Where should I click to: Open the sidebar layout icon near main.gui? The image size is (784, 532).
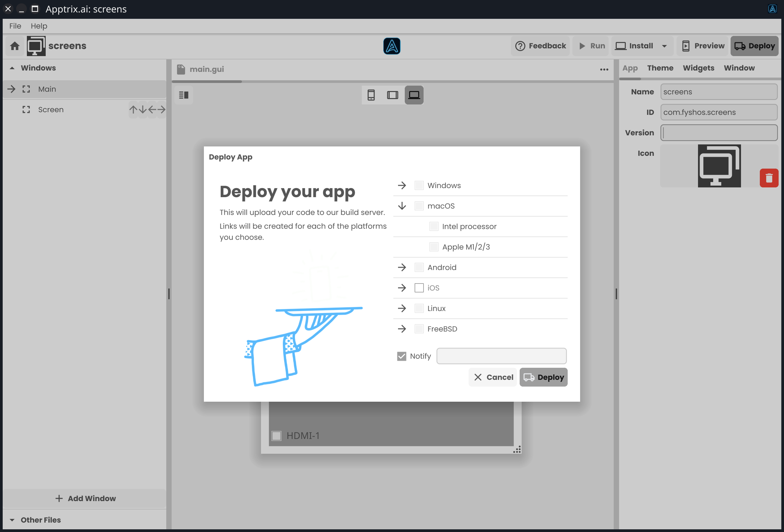tap(183, 95)
